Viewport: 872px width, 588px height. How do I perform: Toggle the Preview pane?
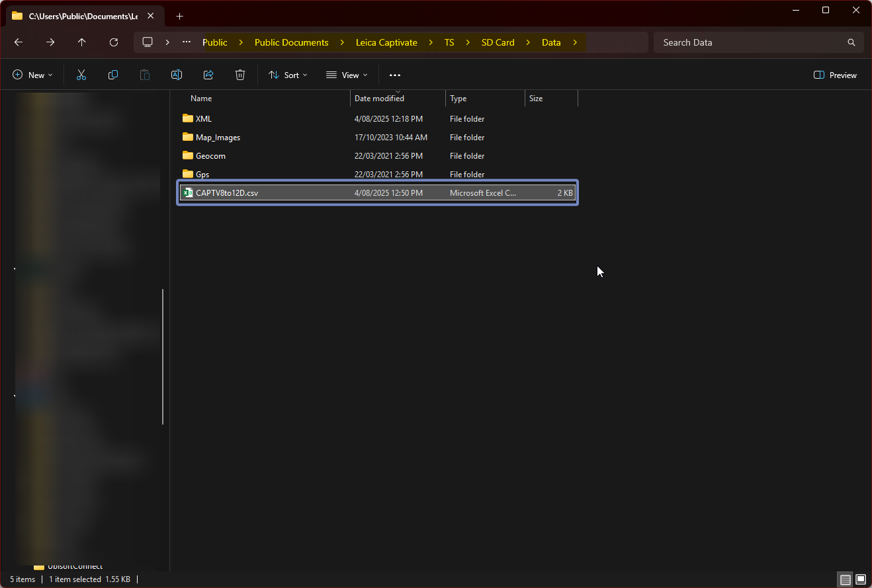pos(835,75)
